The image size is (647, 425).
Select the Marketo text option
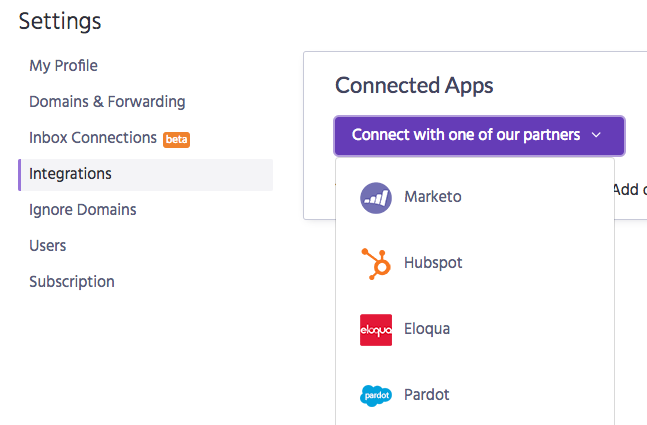[432, 197]
